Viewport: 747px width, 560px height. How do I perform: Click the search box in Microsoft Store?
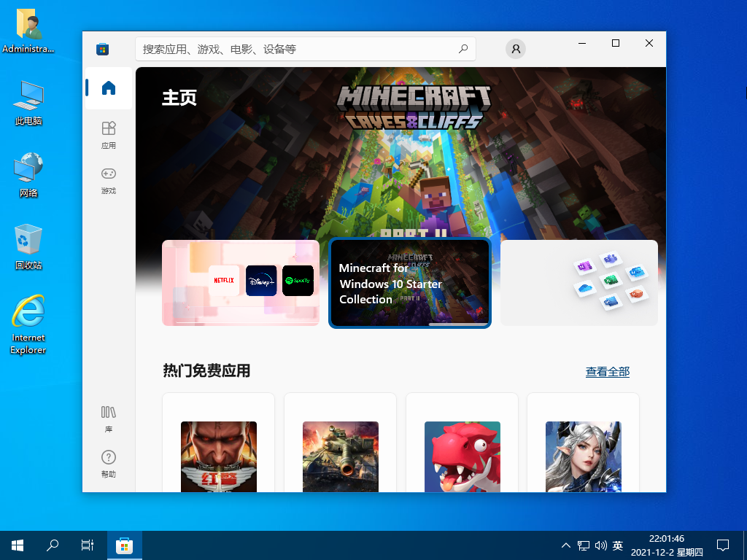[x=306, y=49]
